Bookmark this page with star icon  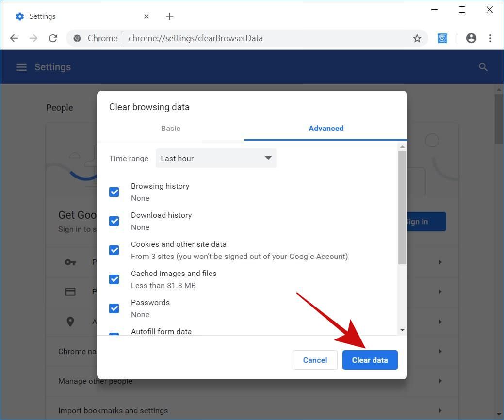tap(417, 38)
